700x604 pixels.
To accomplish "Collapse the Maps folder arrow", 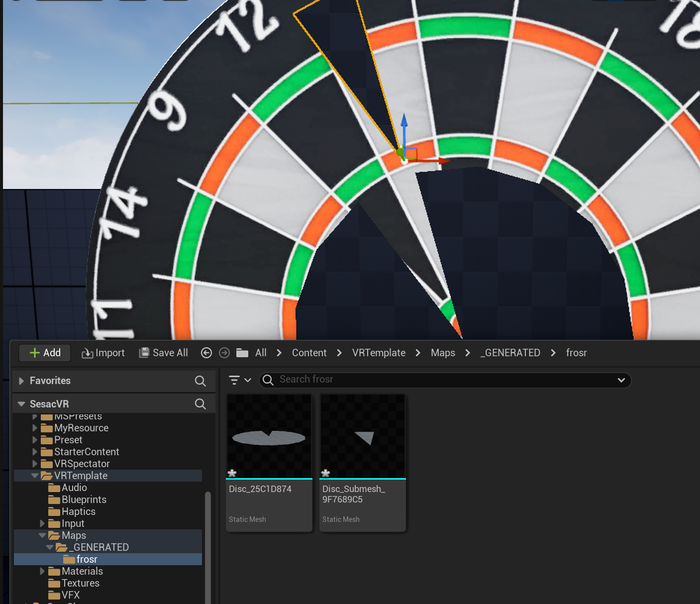I will [x=42, y=535].
